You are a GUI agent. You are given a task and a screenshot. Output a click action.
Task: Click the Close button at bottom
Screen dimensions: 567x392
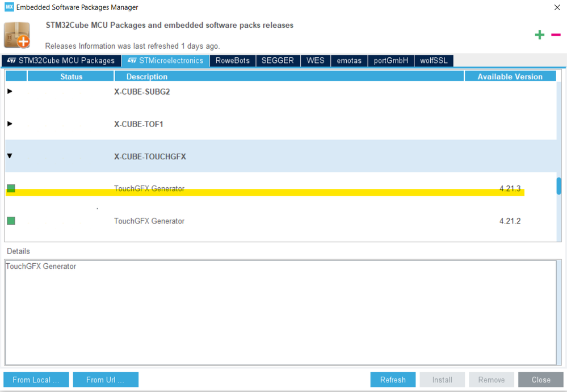click(x=541, y=380)
